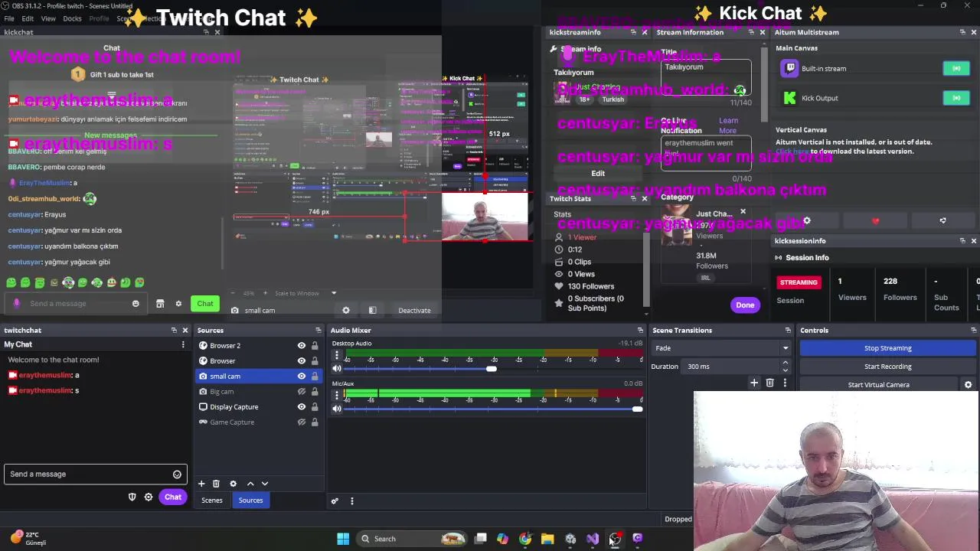Hide the Browser 2 source
The image size is (980, 551).
click(302, 346)
